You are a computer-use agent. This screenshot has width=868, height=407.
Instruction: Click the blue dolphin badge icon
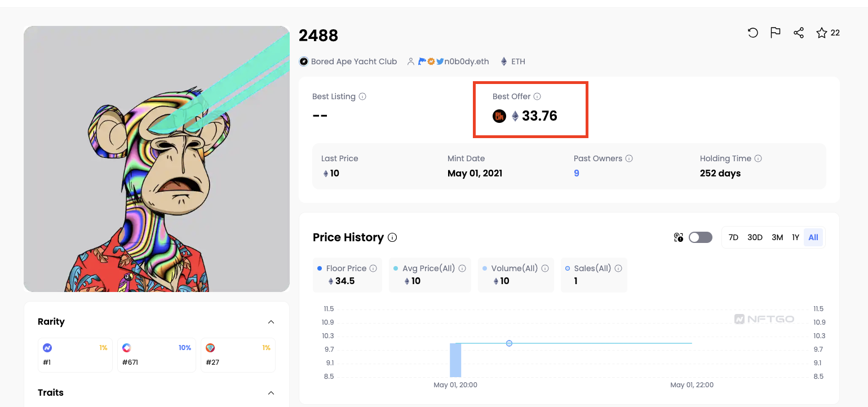[422, 61]
